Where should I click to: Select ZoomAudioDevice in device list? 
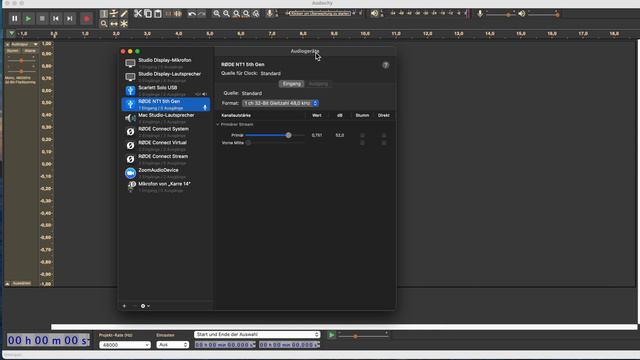pyautogui.click(x=166, y=173)
